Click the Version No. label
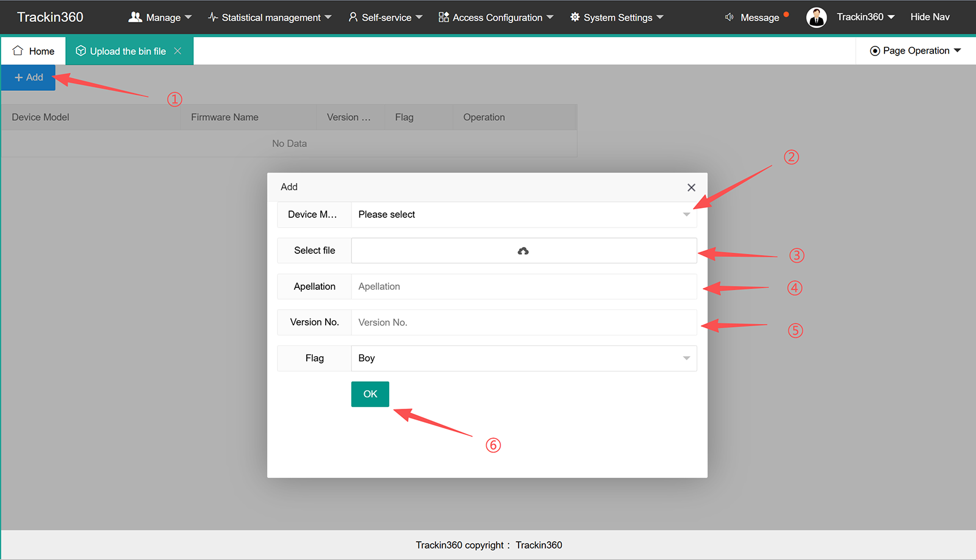Viewport: 976px width, 560px height. [314, 322]
